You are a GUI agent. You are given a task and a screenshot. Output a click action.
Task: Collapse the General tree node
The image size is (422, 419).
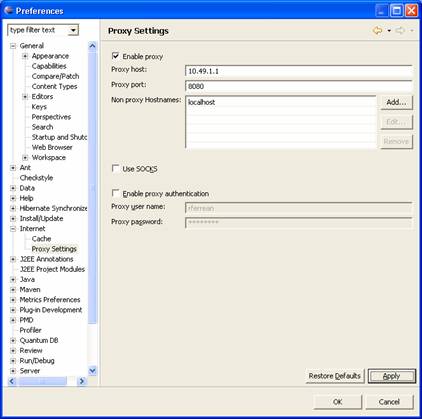click(13, 46)
